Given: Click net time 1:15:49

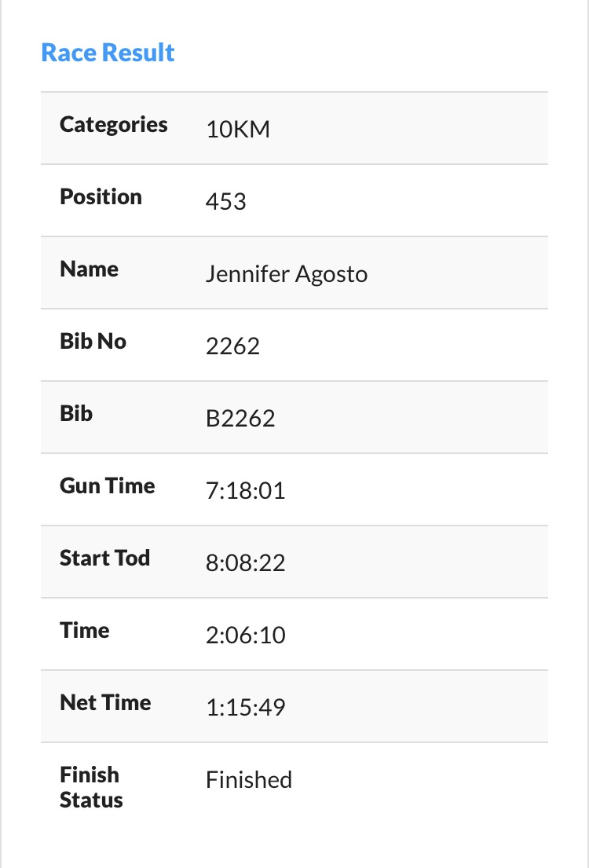Looking at the screenshot, I should (246, 708).
